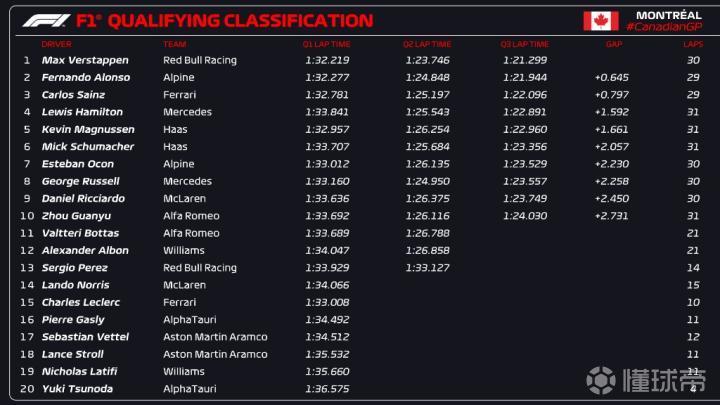Click the LAPS column header

(x=693, y=45)
